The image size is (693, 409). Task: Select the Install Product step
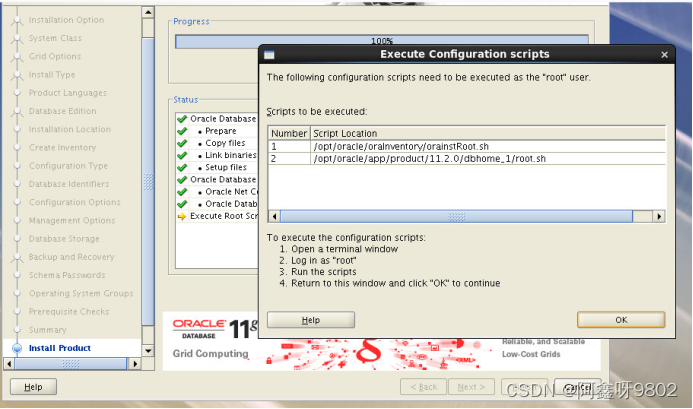(60, 348)
